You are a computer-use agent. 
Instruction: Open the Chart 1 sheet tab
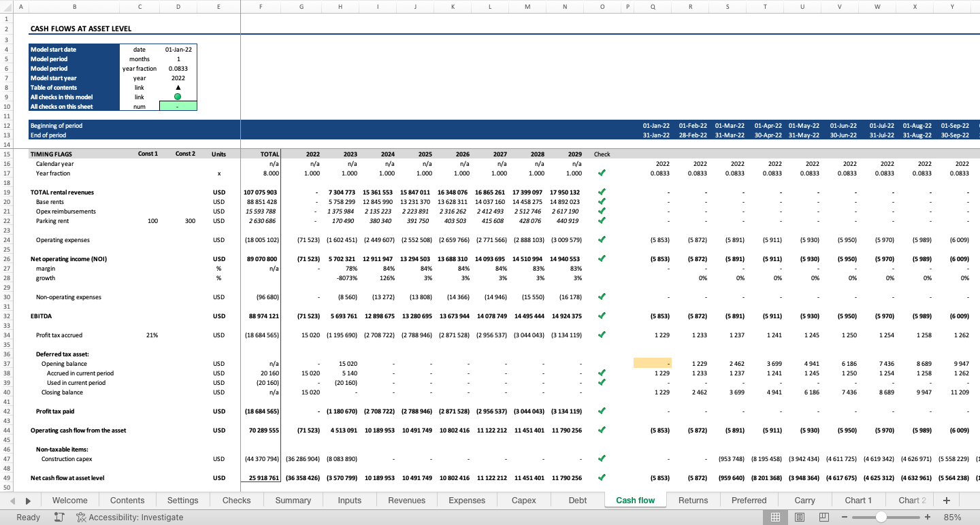tap(858, 501)
